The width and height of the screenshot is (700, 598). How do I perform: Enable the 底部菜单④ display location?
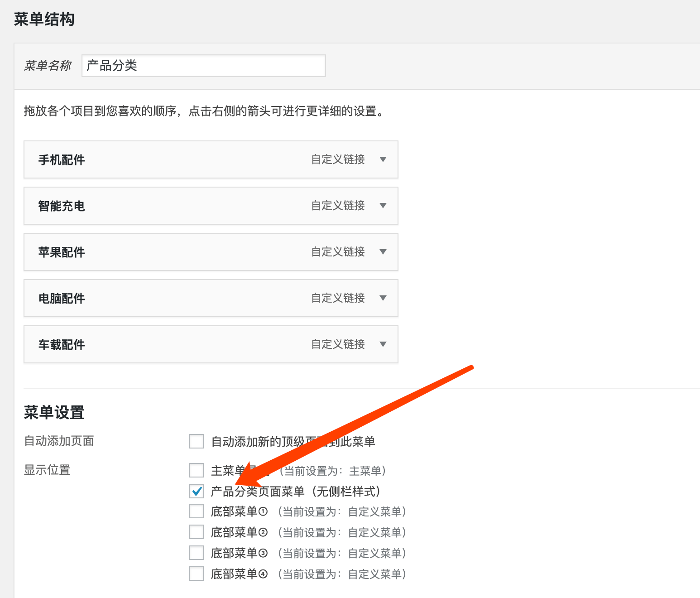[196, 573]
